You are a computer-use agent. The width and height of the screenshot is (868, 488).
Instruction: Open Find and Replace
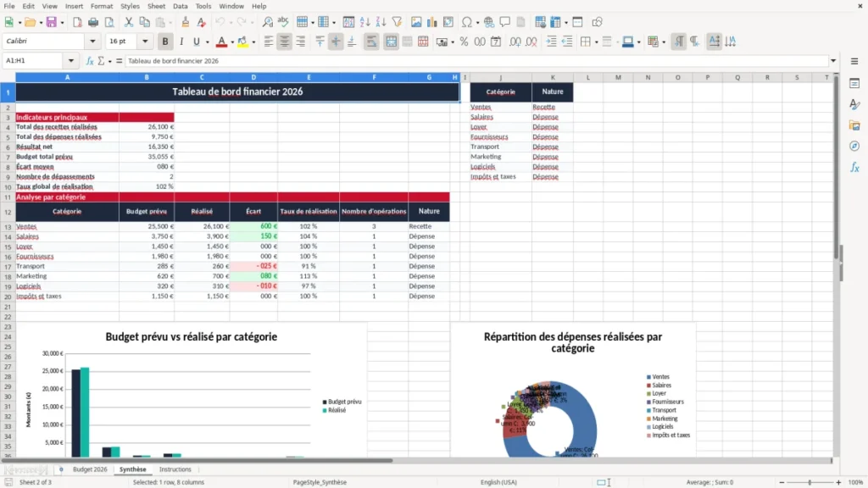tap(267, 22)
